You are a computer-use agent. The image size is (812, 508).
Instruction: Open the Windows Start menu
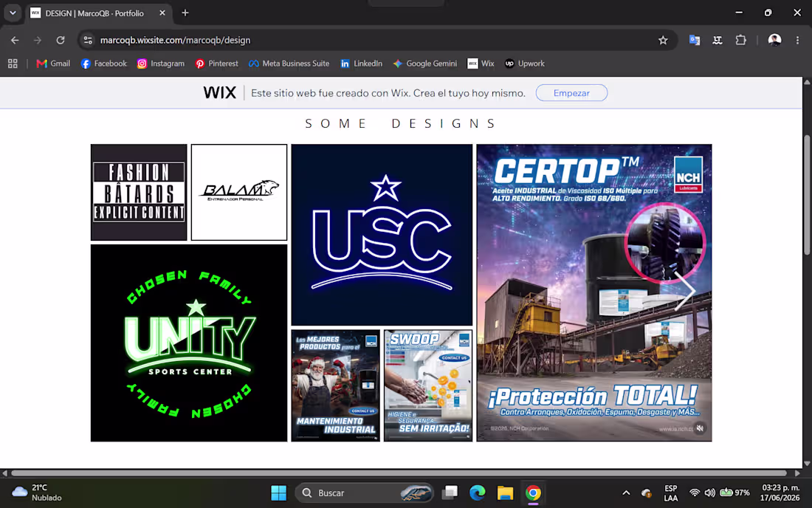[278, 492]
